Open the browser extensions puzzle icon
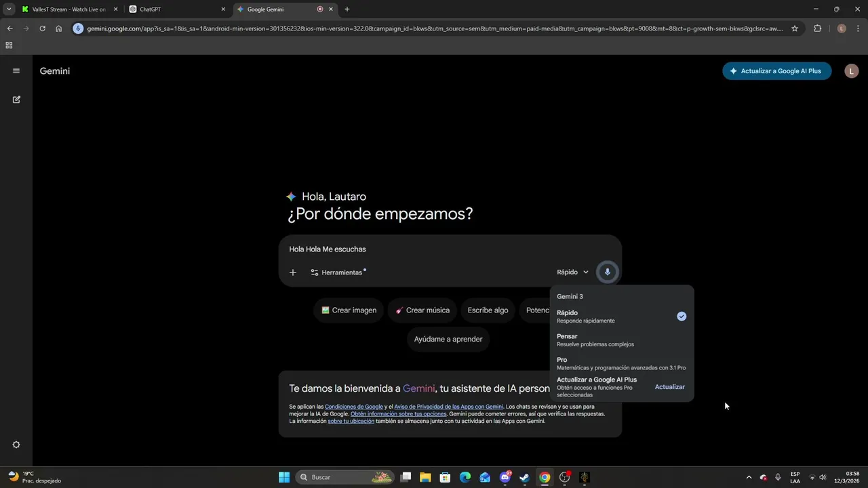The height and width of the screenshot is (488, 868). tap(817, 28)
